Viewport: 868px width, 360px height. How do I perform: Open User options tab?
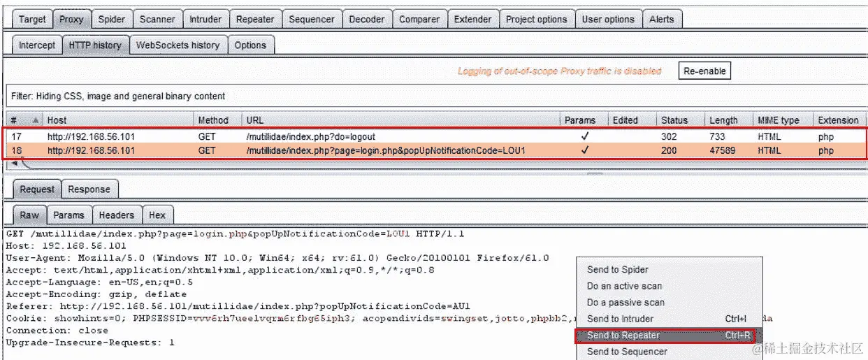point(609,19)
